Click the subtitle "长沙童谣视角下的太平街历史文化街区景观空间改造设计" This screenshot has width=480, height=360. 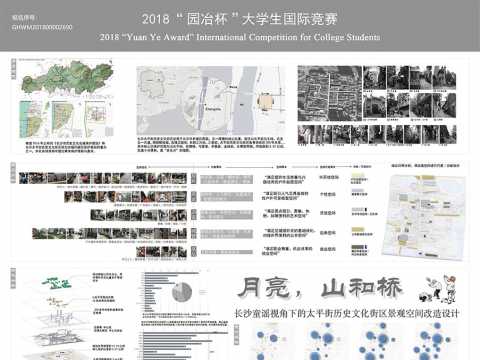(x=347, y=313)
